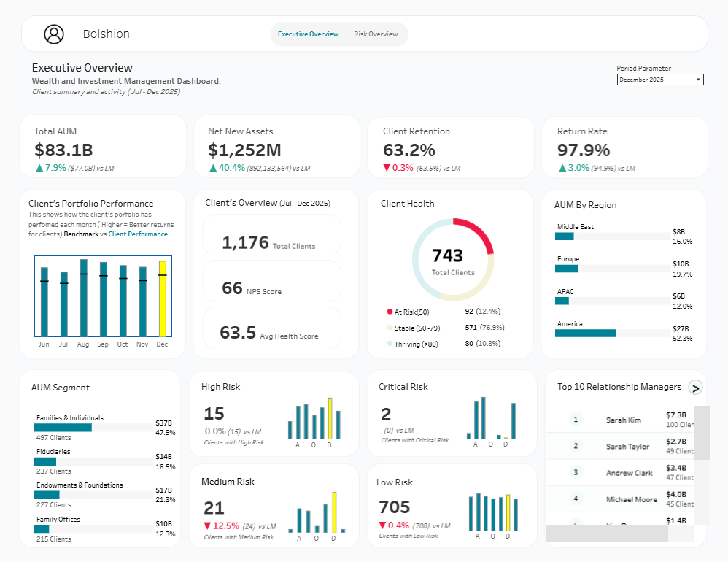The height and width of the screenshot is (562, 728).
Task: Select the Aug bar in Portfolio Performance chart
Action: click(x=83, y=296)
